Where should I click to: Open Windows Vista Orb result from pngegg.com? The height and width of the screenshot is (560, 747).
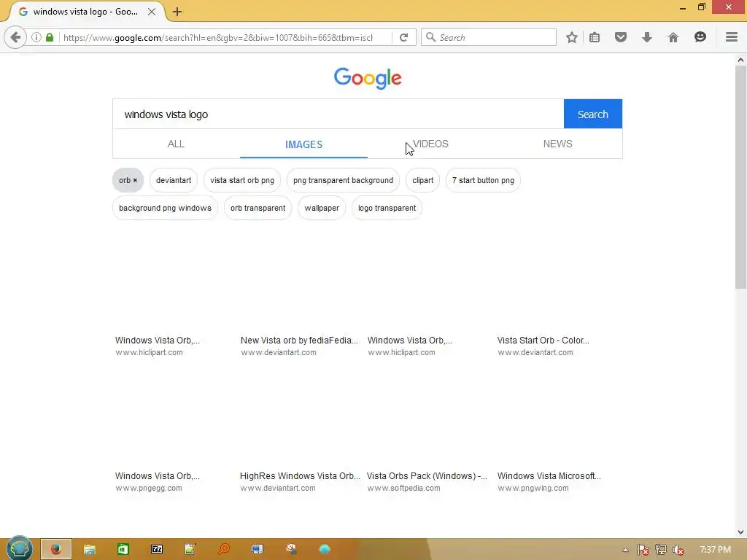click(x=158, y=475)
